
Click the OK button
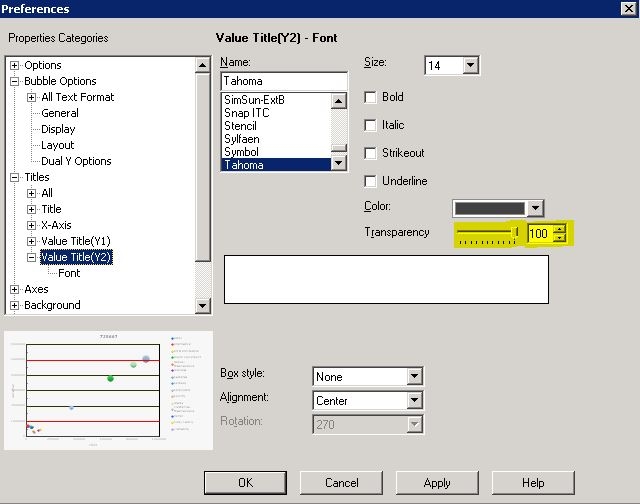pyautogui.click(x=245, y=483)
